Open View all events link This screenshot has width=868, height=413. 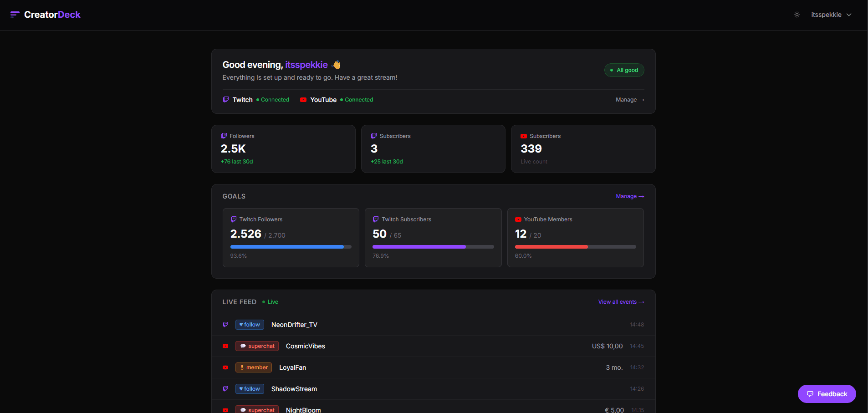tap(621, 302)
